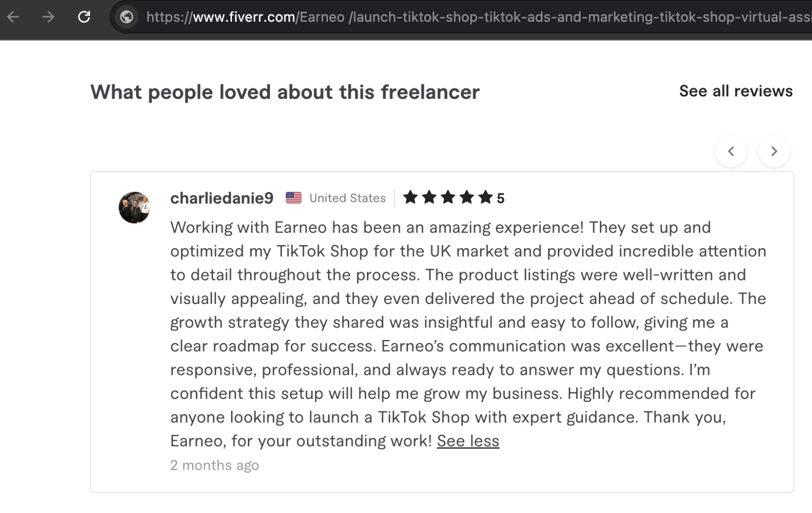Reload the Fiverr page
The image size is (812, 513).
(84, 17)
